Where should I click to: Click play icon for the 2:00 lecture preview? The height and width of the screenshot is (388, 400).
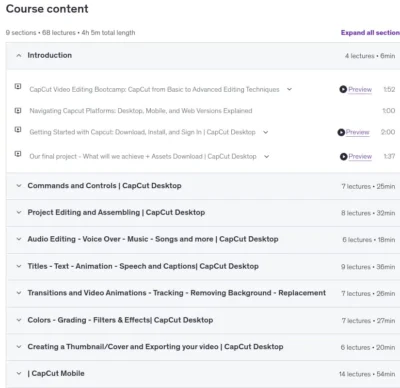pyautogui.click(x=341, y=132)
